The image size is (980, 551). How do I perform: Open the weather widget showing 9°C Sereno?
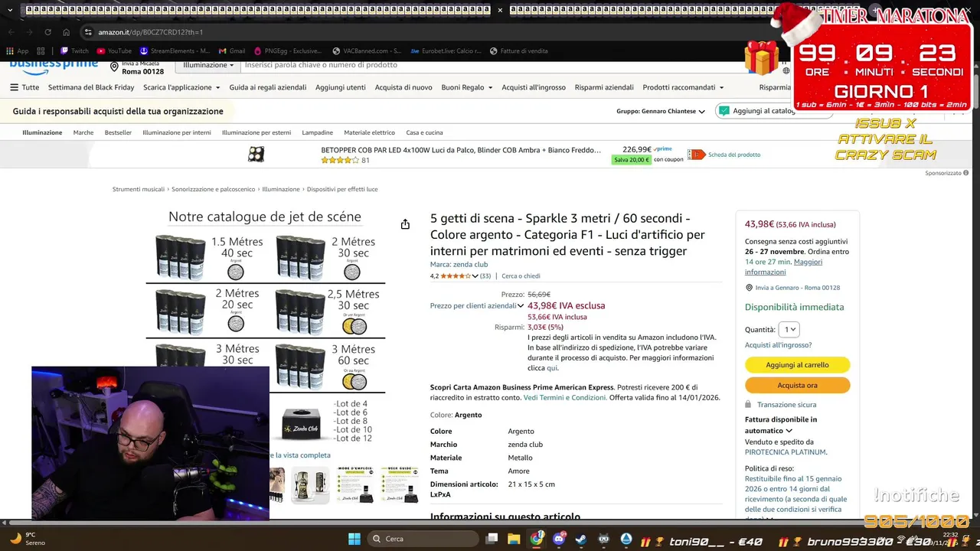pyautogui.click(x=28, y=539)
